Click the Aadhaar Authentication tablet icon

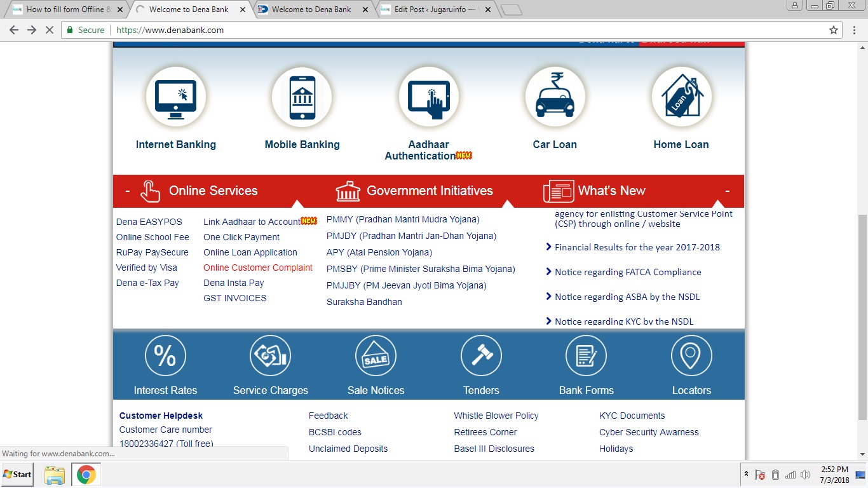(x=429, y=97)
